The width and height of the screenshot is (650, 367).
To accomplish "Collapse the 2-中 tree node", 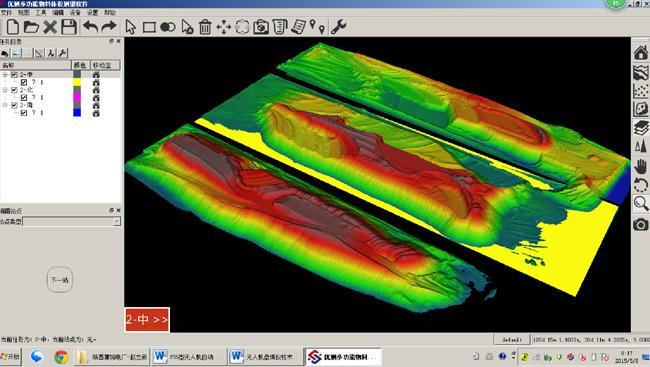I will 5,75.
